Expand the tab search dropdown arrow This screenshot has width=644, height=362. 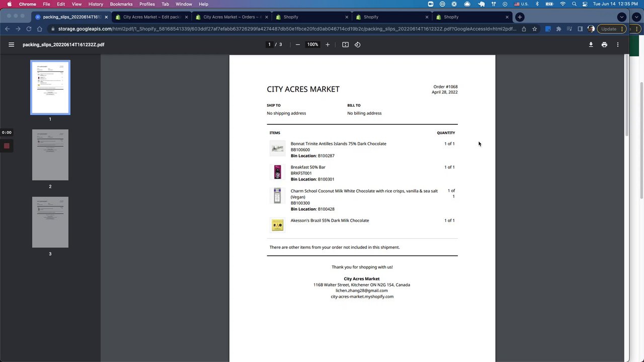(x=622, y=17)
